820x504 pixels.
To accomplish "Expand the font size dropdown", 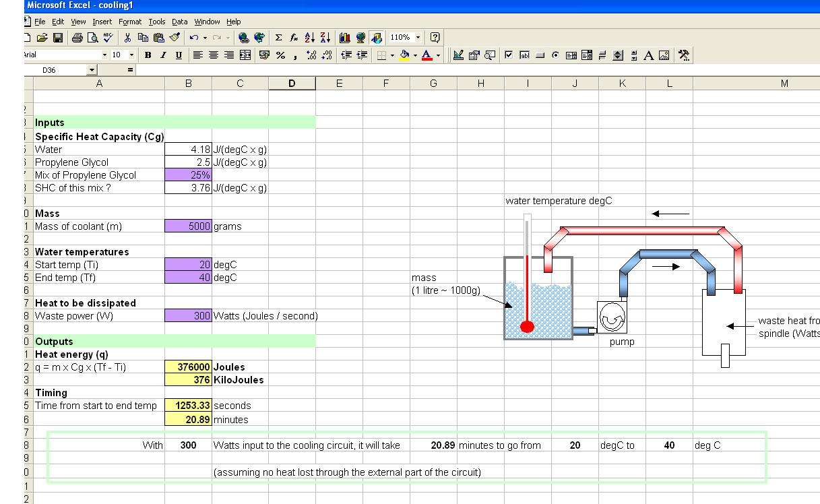I will [x=131, y=55].
